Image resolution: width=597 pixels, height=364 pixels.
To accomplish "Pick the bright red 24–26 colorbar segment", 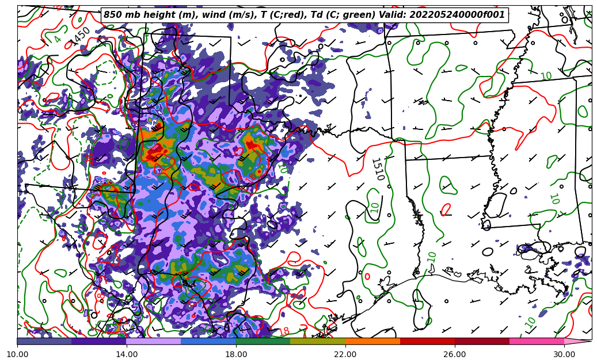I will tap(427, 341).
